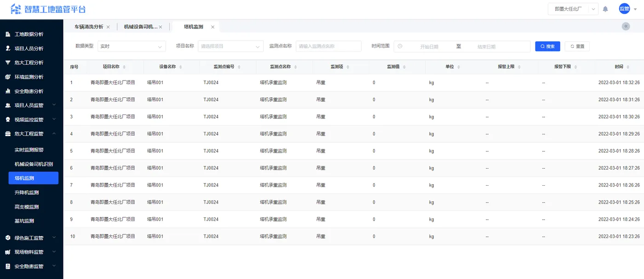
Task: Close the 车辆清洗分析 tab
Action: (x=108, y=27)
